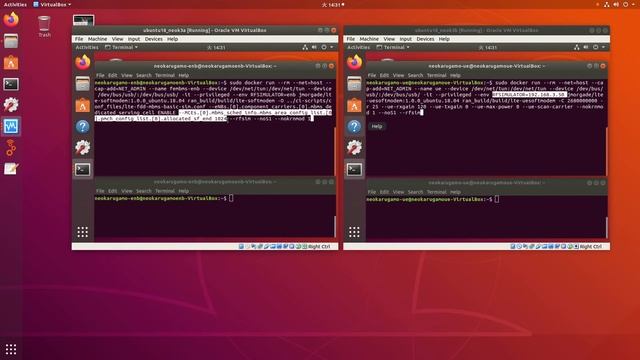The image size is (640, 360).
Task: Open Search menu in enb VM upper terminal
Action: [x=144, y=76]
